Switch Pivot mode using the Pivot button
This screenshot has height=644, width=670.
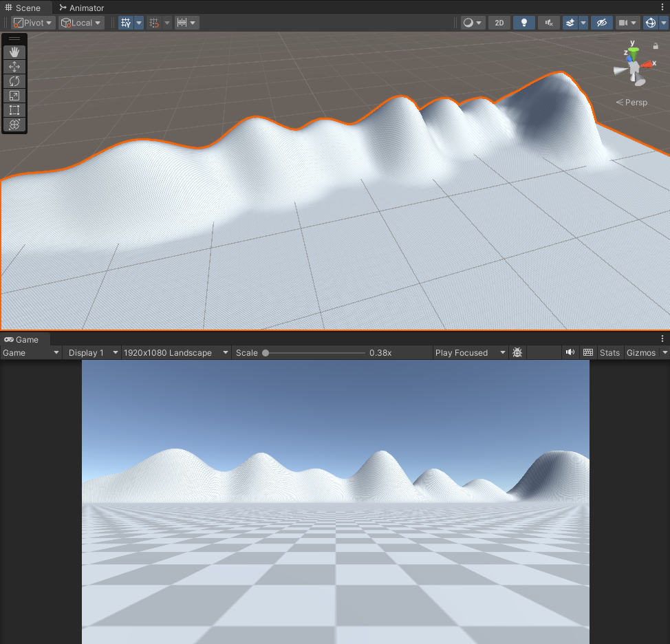coord(31,22)
